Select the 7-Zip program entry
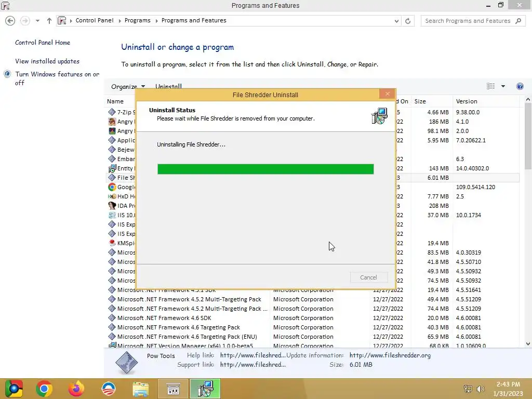The width and height of the screenshot is (532, 399). 121,112
